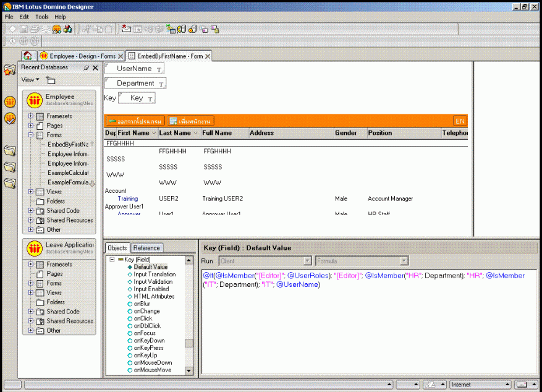Screen dimensions: 542x392
Task: Click the globe preview-in-browser toolbar icon
Action: point(57,30)
